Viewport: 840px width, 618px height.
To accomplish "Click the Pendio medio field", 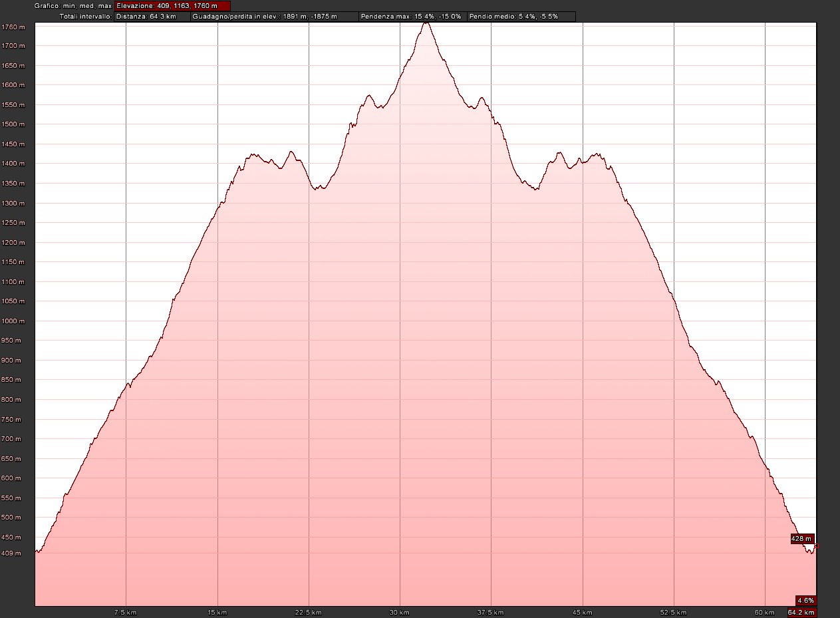I will [x=520, y=16].
